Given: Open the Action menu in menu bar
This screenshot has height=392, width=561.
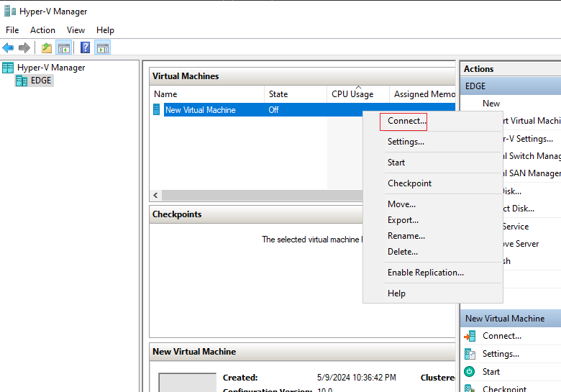Looking at the screenshot, I should (x=42, y=30).
